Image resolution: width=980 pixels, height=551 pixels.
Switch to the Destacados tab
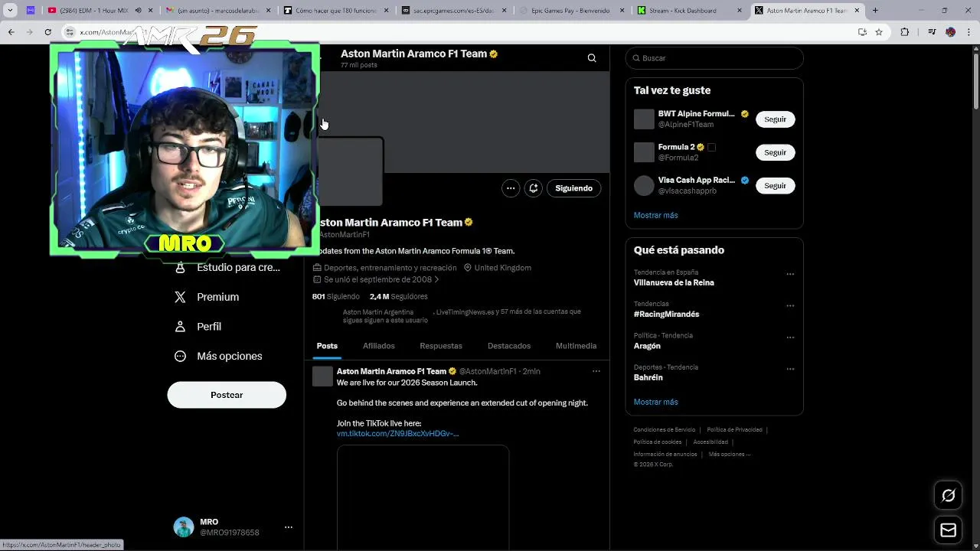pyautogui.click(x=509, y=346)
